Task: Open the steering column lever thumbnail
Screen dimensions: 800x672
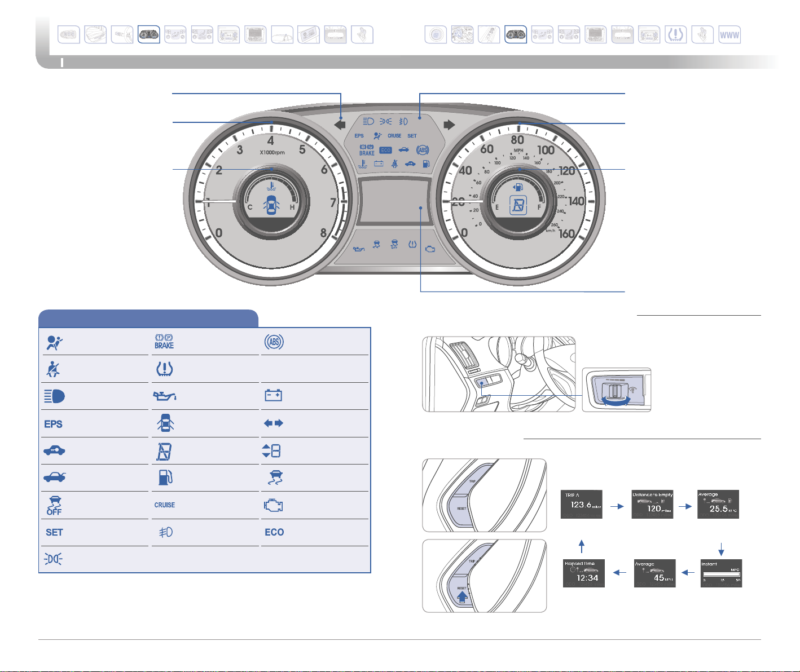Action: click(122, 35)
